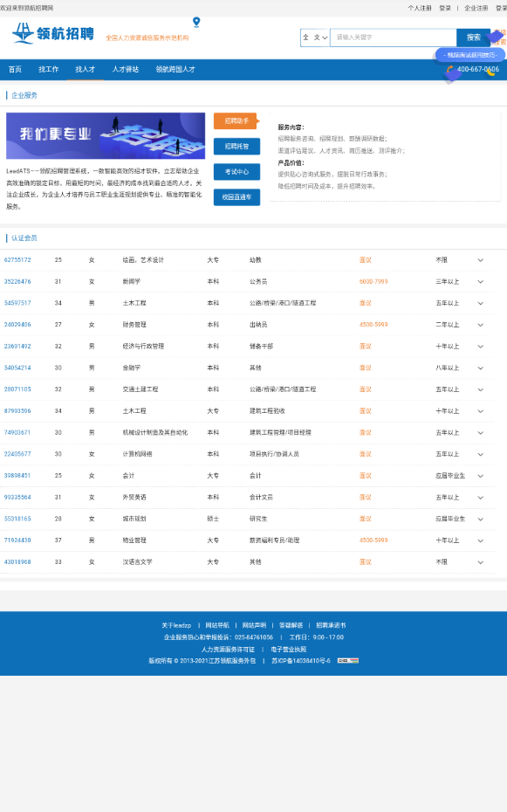Screen dimensions: 507x812
Task: Open member ID 74903671
Action: point(17,433)
